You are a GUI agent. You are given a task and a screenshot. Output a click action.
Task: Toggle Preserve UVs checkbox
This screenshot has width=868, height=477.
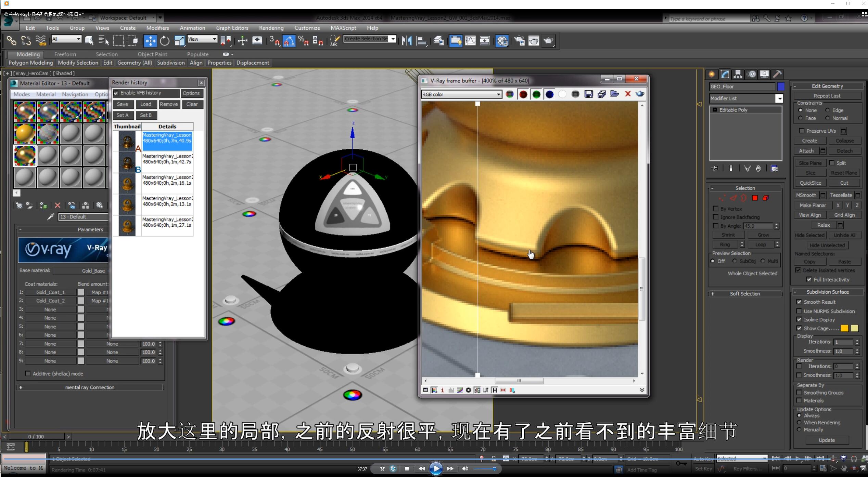tap(801, 131)
